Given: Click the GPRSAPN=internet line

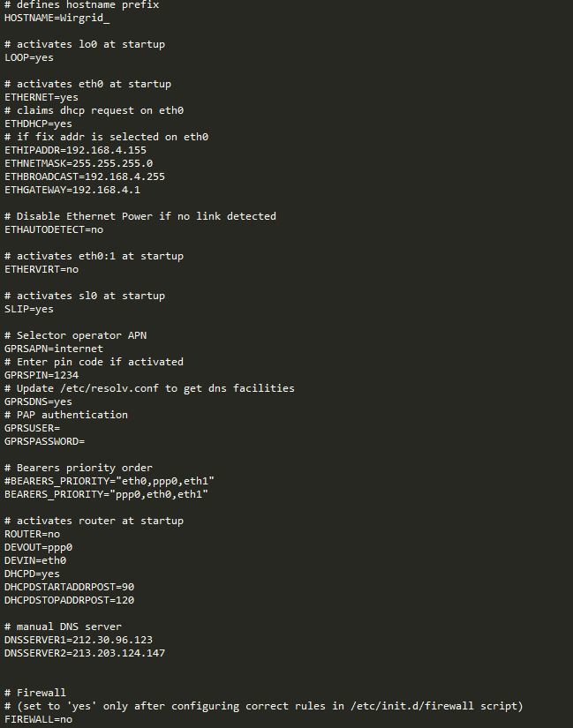Looking at the screenshot, I should tap(54, 349).
